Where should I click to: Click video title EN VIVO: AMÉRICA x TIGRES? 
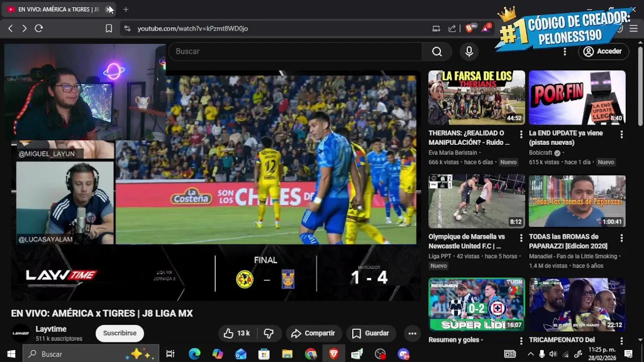coord(102,313)
